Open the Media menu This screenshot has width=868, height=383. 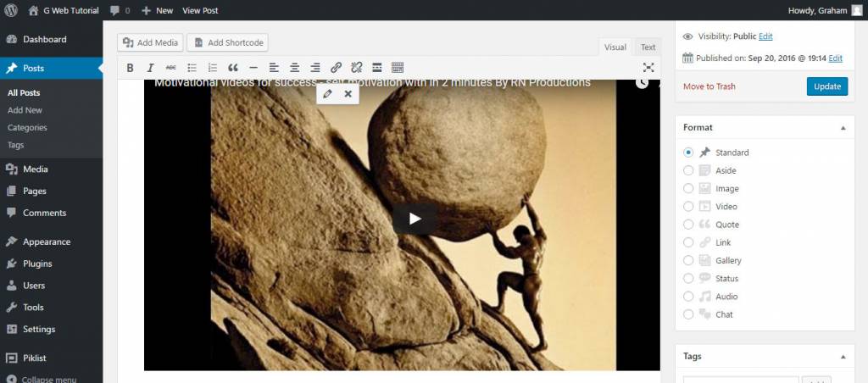(x=51, y=169)
